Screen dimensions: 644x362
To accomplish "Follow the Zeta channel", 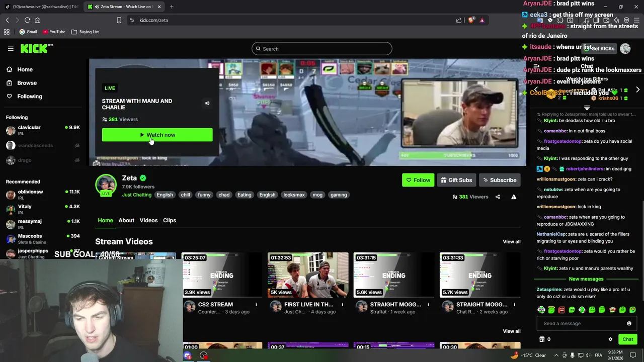I will click(x=418, y=180).
